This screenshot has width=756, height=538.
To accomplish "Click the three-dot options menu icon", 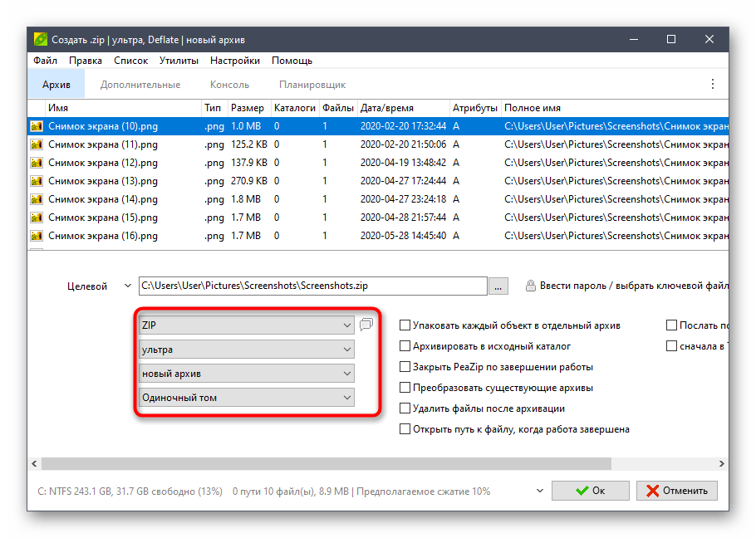I will point(712,84).
